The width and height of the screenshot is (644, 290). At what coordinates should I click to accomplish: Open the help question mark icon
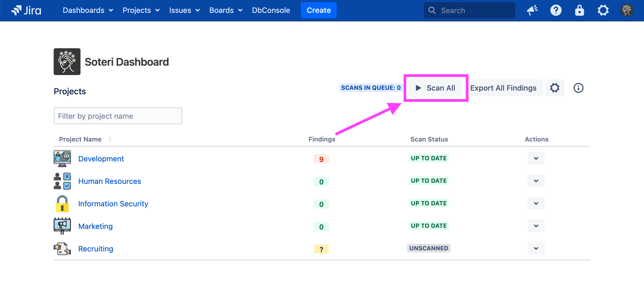(556, 10)
